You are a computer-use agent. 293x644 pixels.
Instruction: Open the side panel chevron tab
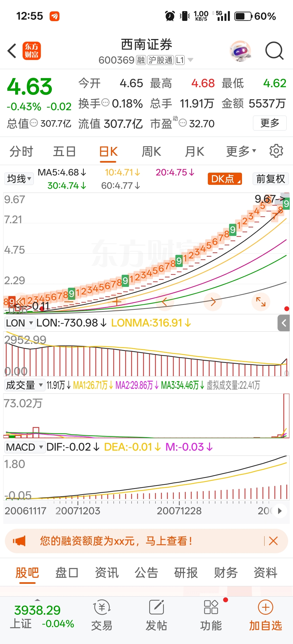(x=284, y=323)
